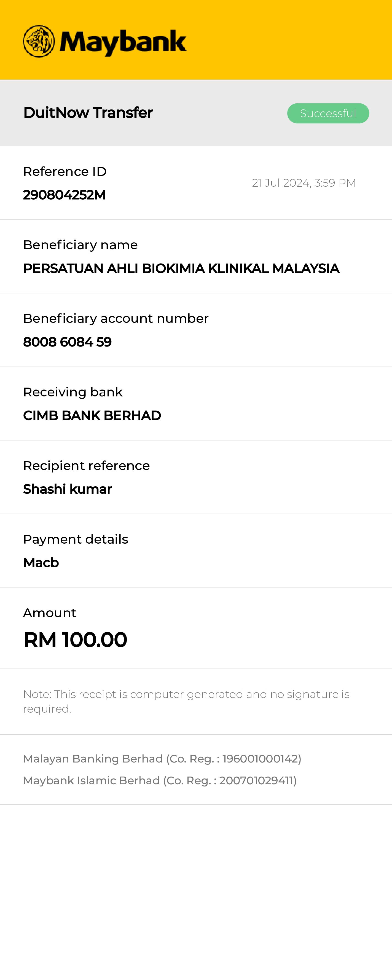Click the Receiving bank label
This screenshot has width=392, height=980.
(73, 392)
